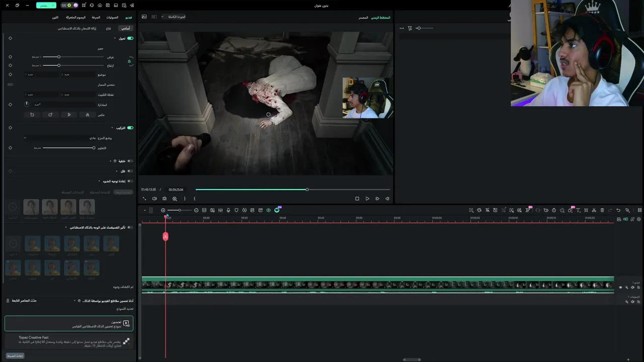Enable the إعادة توجيه الضوء relight switch
This screenshot has height=362, width=644.
coord(130,181)
